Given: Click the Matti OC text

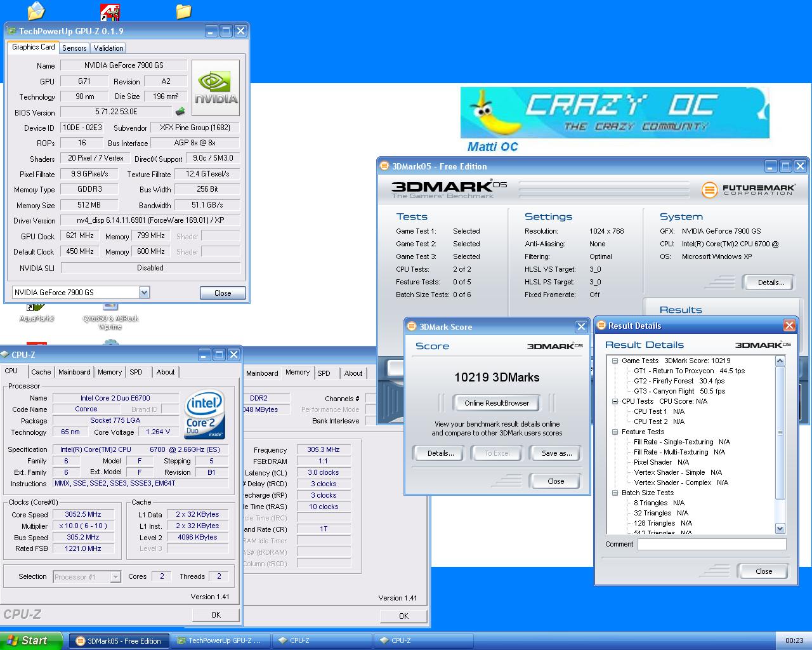Looking at the screenshot, I should pos(492,147).
